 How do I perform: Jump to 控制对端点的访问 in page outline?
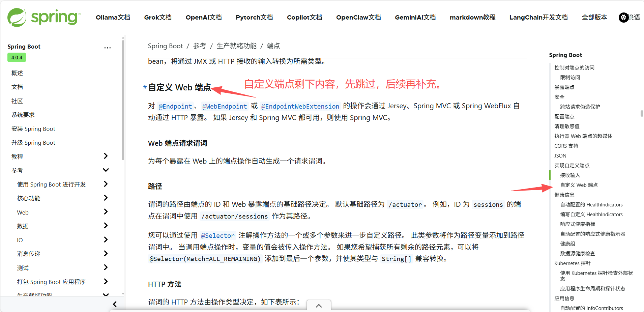574,68
